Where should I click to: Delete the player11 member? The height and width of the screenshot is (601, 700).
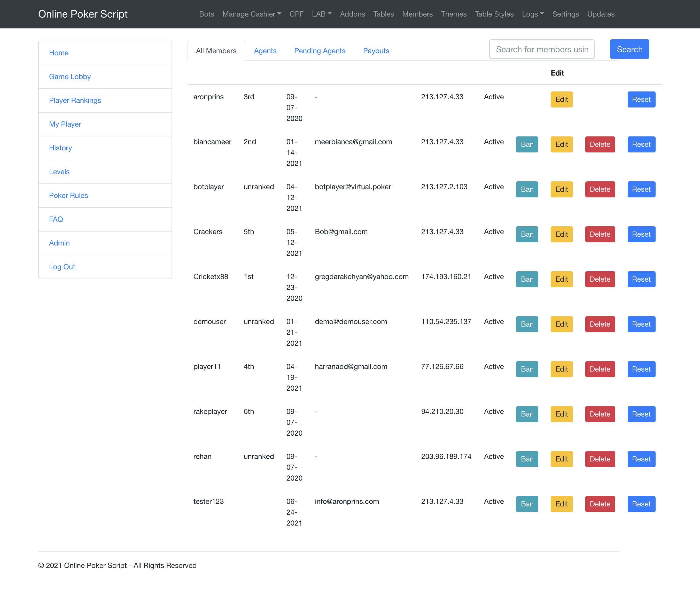point(600,369)
